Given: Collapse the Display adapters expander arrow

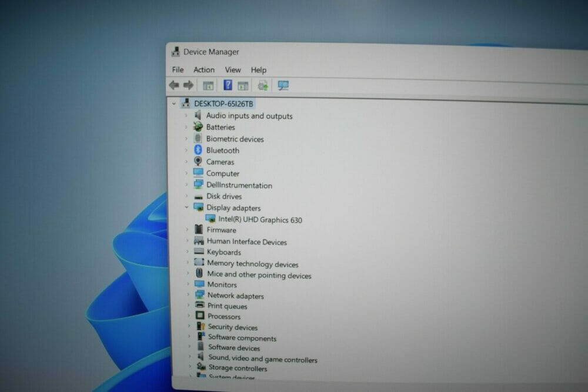Looking at the screenshot, I should [186, 207].
